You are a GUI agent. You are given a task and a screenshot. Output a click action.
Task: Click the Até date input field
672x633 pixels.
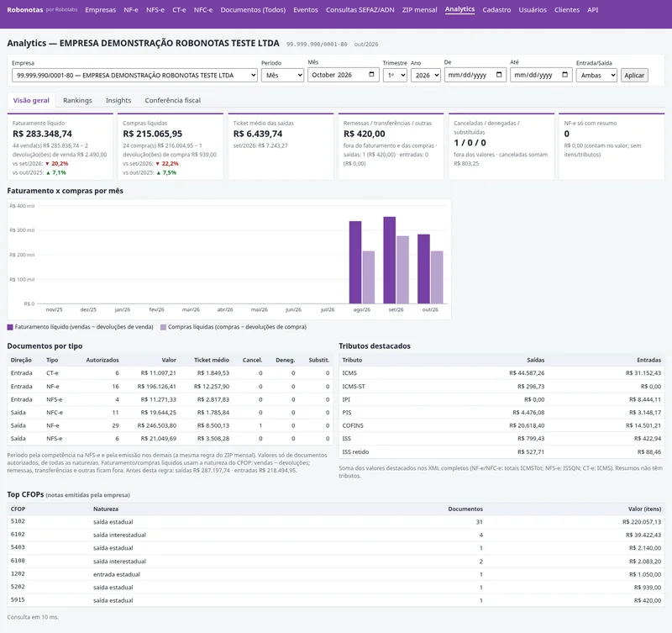[541, 75]
